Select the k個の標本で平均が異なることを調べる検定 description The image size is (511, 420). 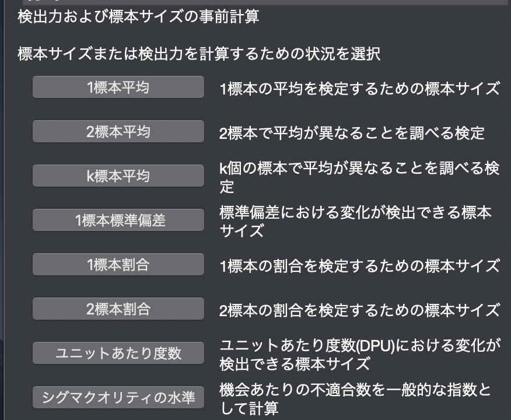pyautogui.click(x=359, y=177)
